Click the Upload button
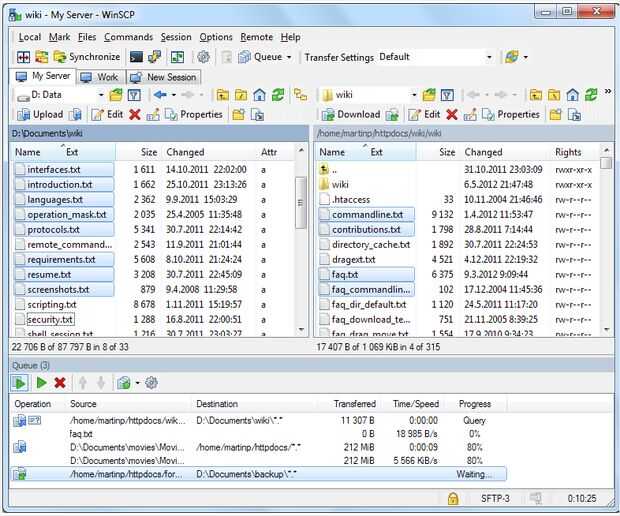The image size is (620, 516). point(40,115)
